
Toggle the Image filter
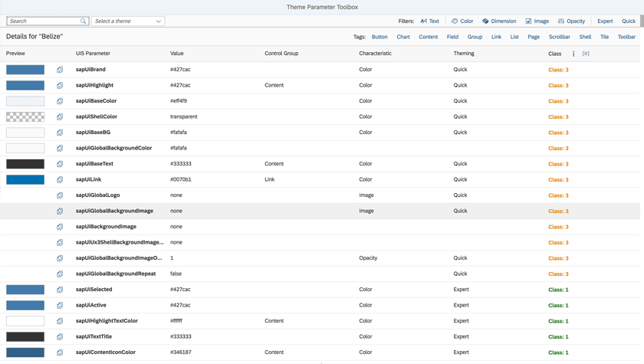[537, 21]
